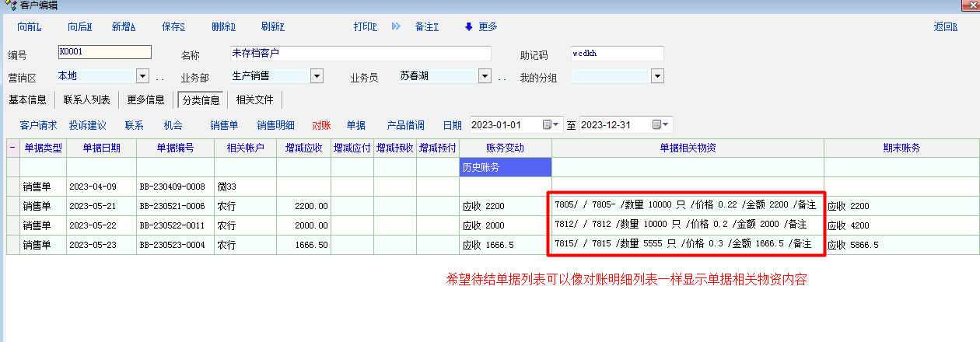980x342 pixels.
Task: Expand the 营销区 dropdown
Action: [x=142, y=76]
